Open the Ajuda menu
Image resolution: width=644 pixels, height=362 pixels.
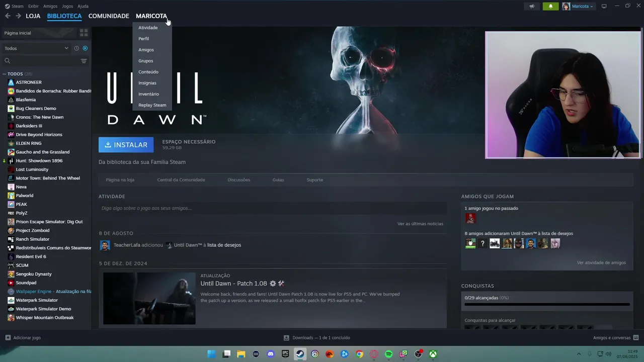pos(83,6)
